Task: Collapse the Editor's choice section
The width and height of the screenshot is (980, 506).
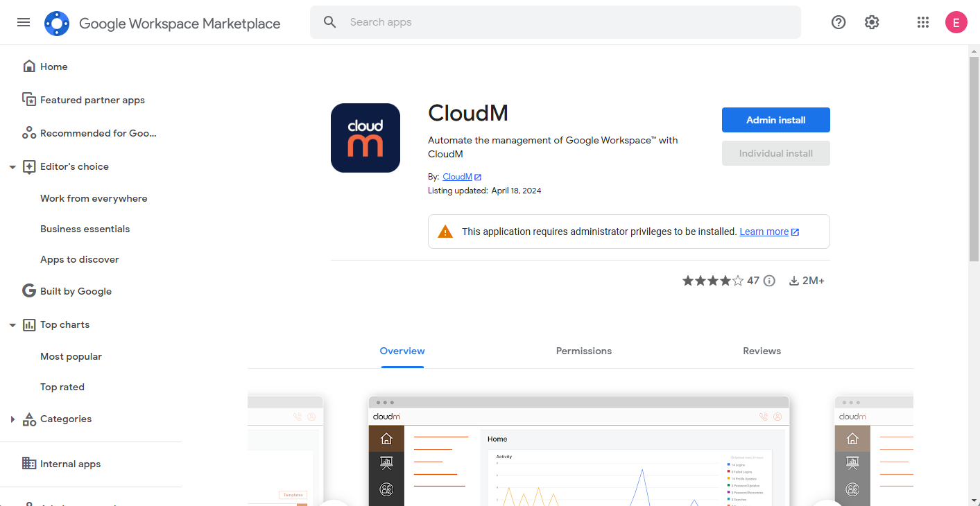Action: (x=12, y=167)
